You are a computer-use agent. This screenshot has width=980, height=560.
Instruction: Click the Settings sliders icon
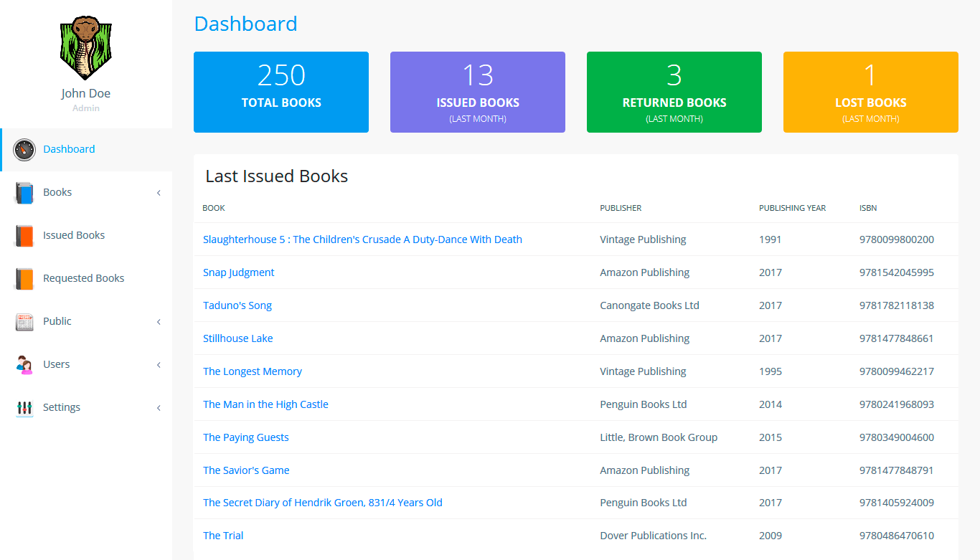pyautogui.click(x=24, y=408)
